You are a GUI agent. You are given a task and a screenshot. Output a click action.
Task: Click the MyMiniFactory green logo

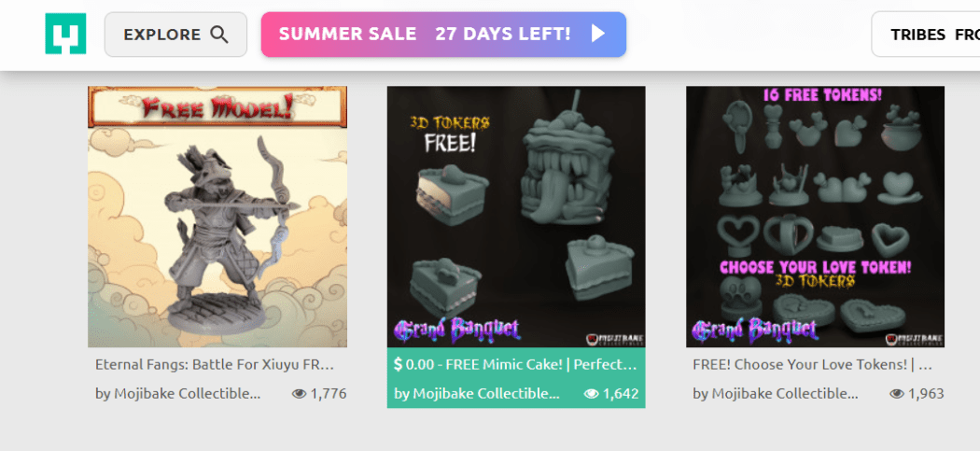tap(65, 34)
